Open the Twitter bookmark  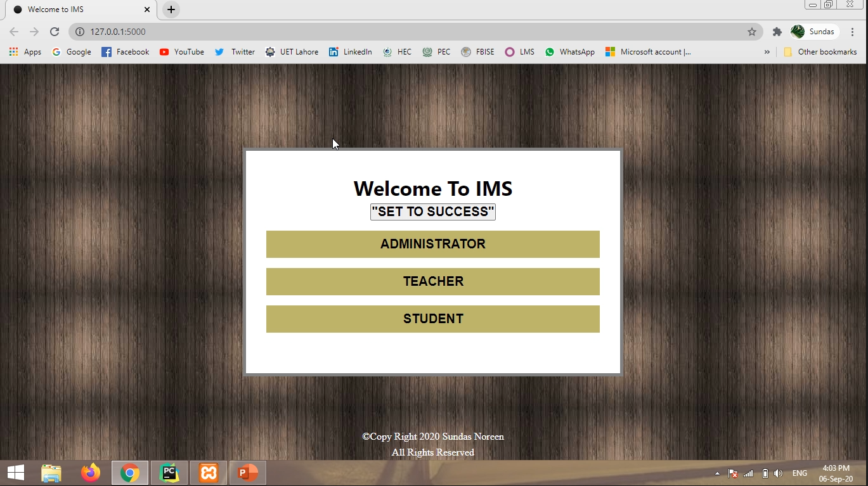235,52
